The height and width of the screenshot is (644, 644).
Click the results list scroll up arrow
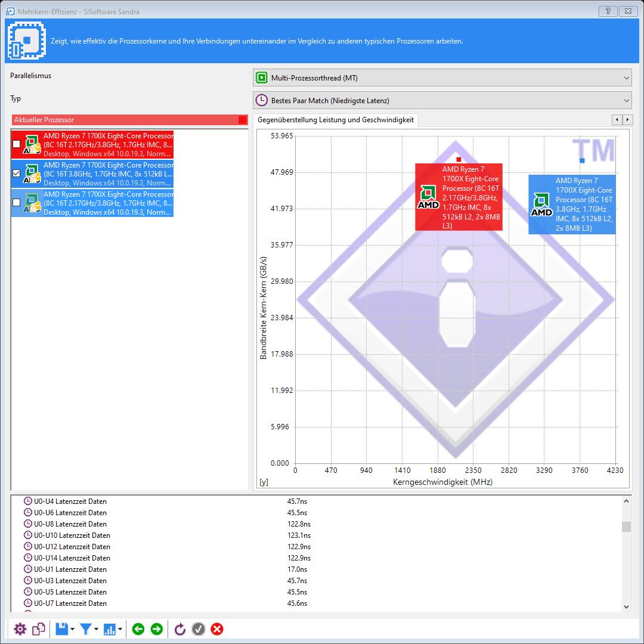[x=626, y=501]
